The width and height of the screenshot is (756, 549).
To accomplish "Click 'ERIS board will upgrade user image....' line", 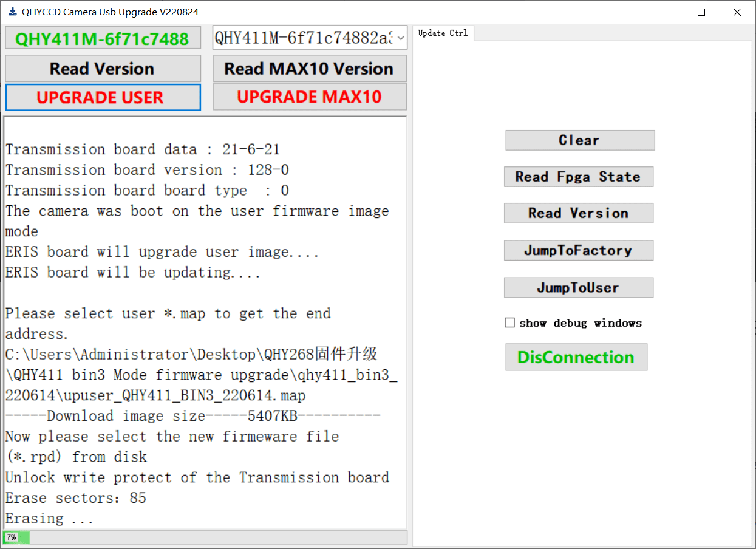I will [x=162, y=252].
